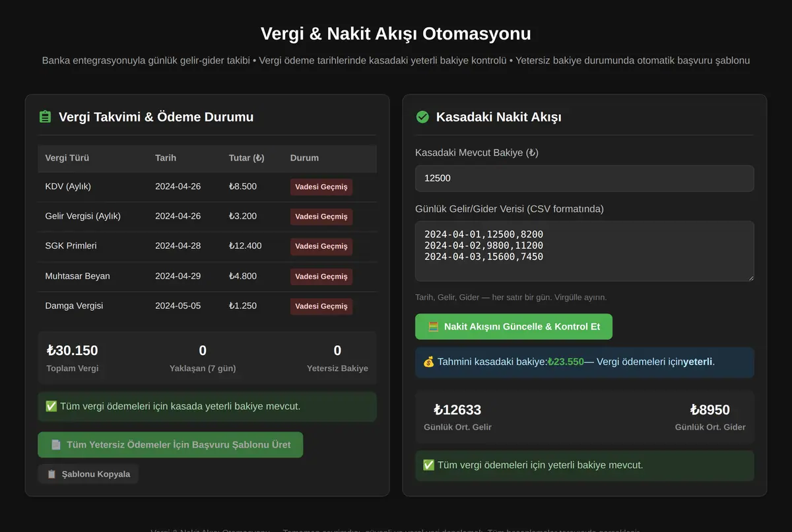The image size is (792, 532).
Task: Click the Günlük Gelir/Gider Verisi label
Action: click(510, 209)
